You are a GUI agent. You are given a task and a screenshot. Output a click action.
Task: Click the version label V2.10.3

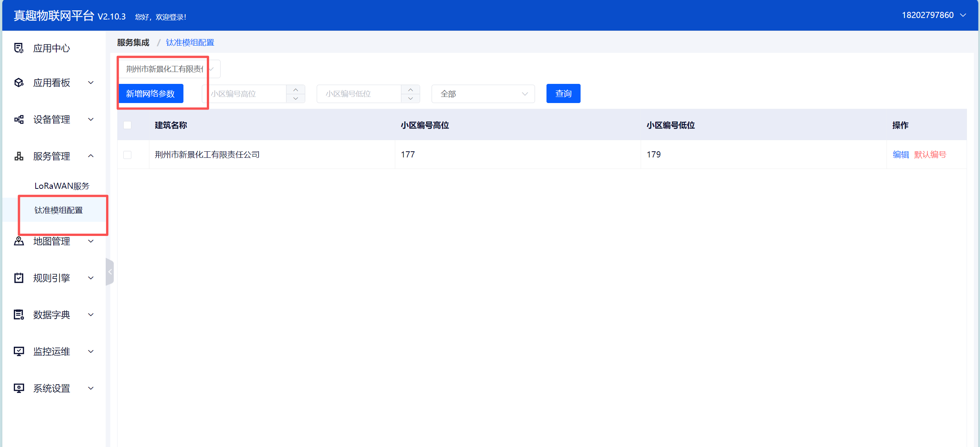111,16
